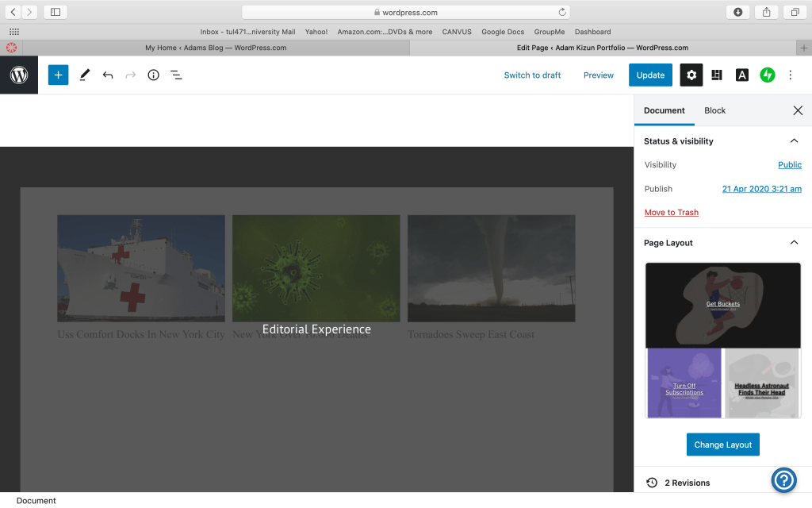Open the Jetpack green lightning icon
This screenshot has width=812, height=508.
pyautogui.click(x=767, y=75)
